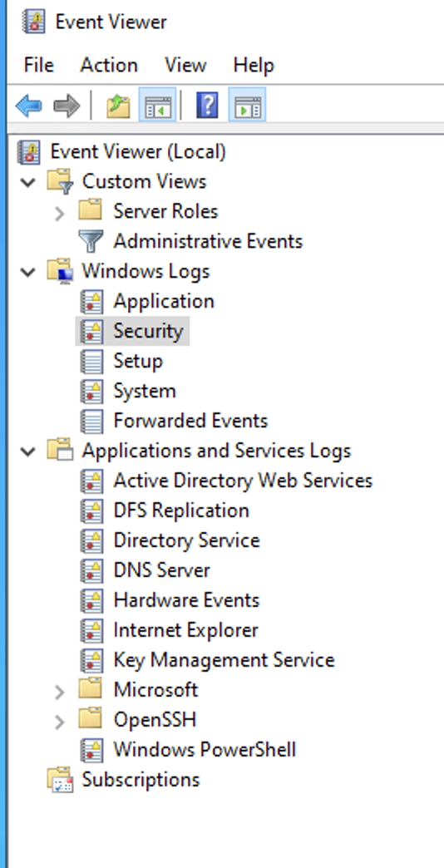Click the Up one level folder icon

click(x=118, y=106)
